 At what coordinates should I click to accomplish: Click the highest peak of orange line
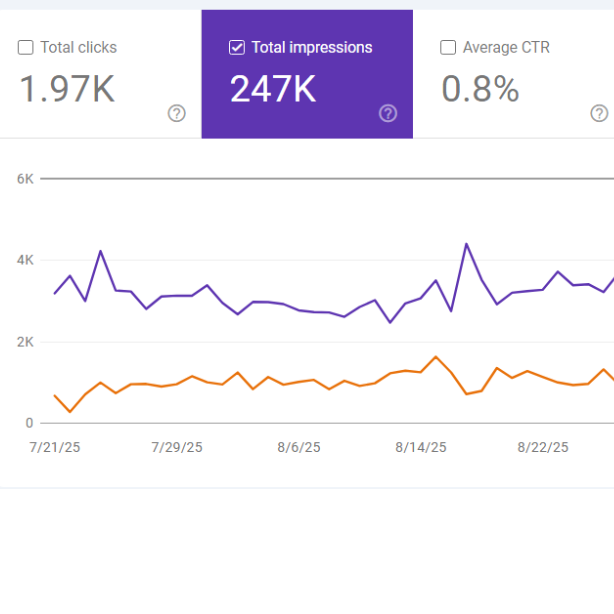click(435, 357)
